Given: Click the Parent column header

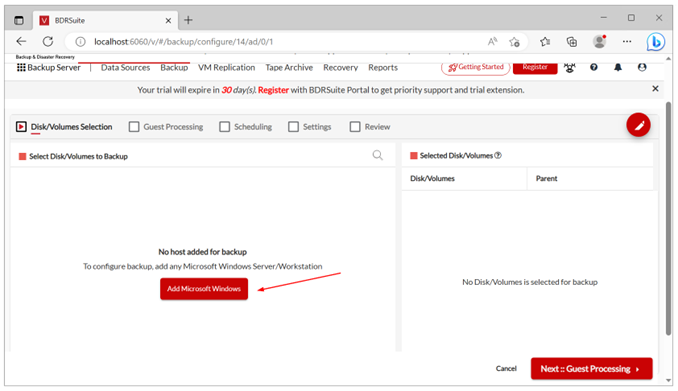Looking at the screenshot, I should point(547,179).
